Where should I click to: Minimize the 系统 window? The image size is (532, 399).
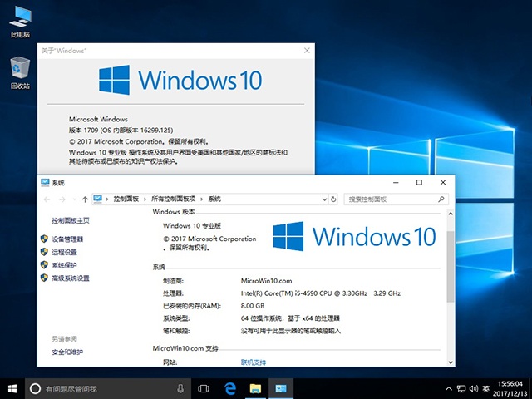coord(396,183)
